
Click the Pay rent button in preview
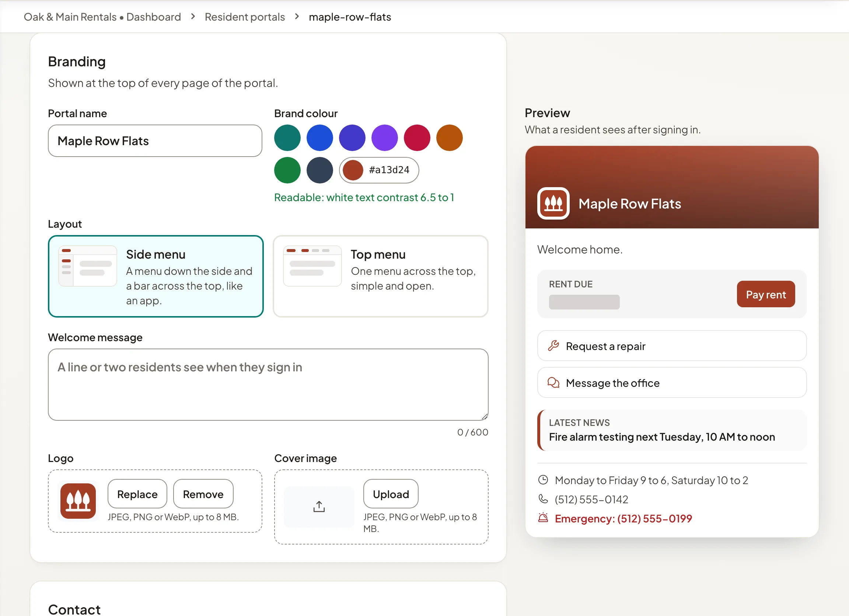click(x=766, y=294)
